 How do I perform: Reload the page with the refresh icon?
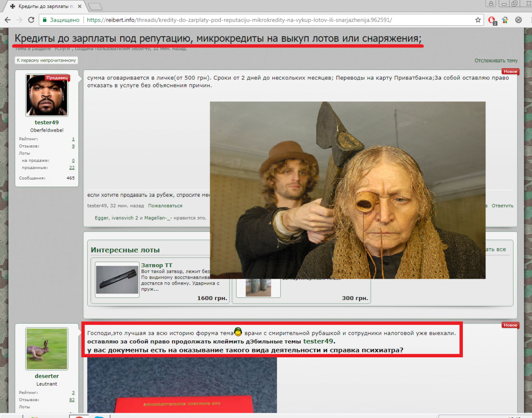pos(31,20)
